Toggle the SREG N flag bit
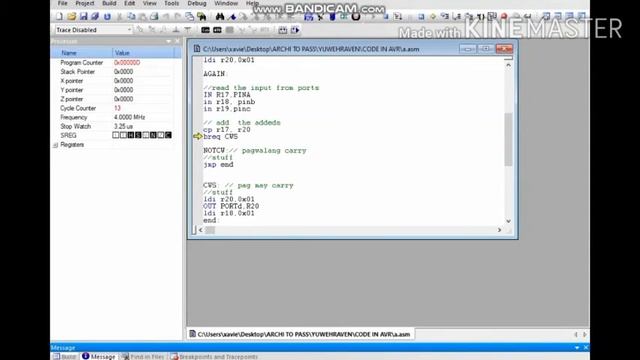640x360 pixels. 153,135
